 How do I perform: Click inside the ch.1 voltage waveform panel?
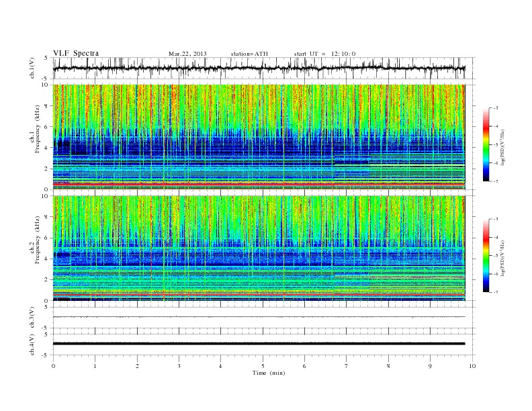(264, 68)
